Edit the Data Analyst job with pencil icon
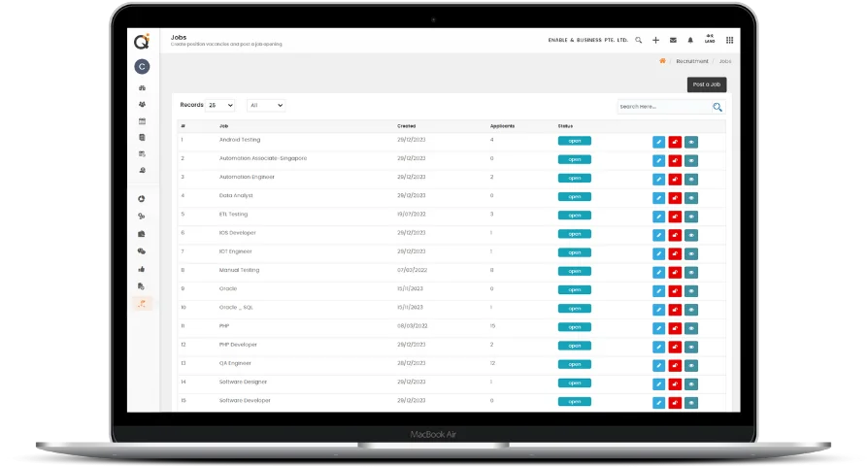Screen dimensions: 868x467 658,198
